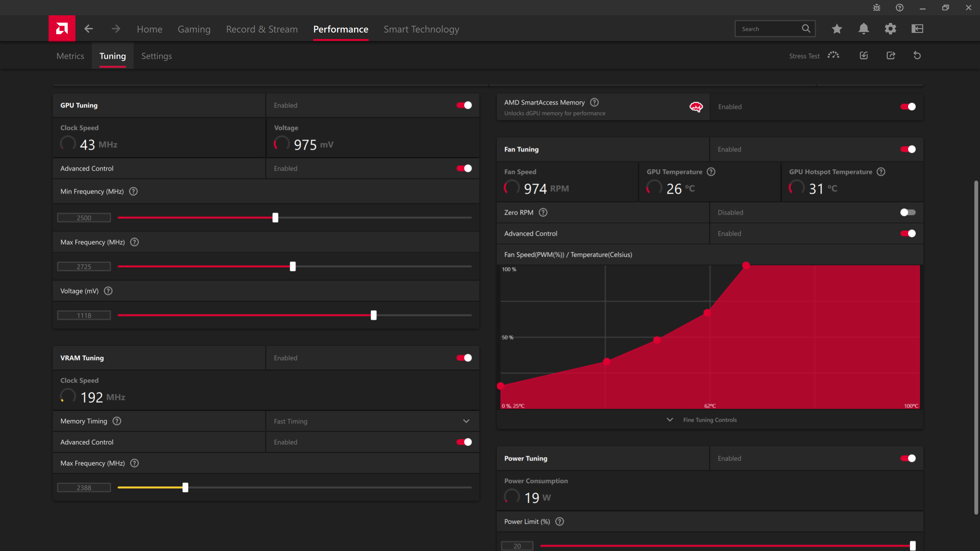The height and width of the screenshot is (551, 980).
Task: Toggle GPU Advanced Control switch
Action: [464, 168]
